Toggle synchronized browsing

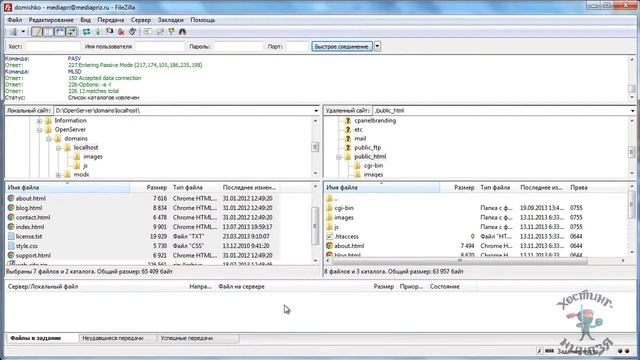coord(171,31)
